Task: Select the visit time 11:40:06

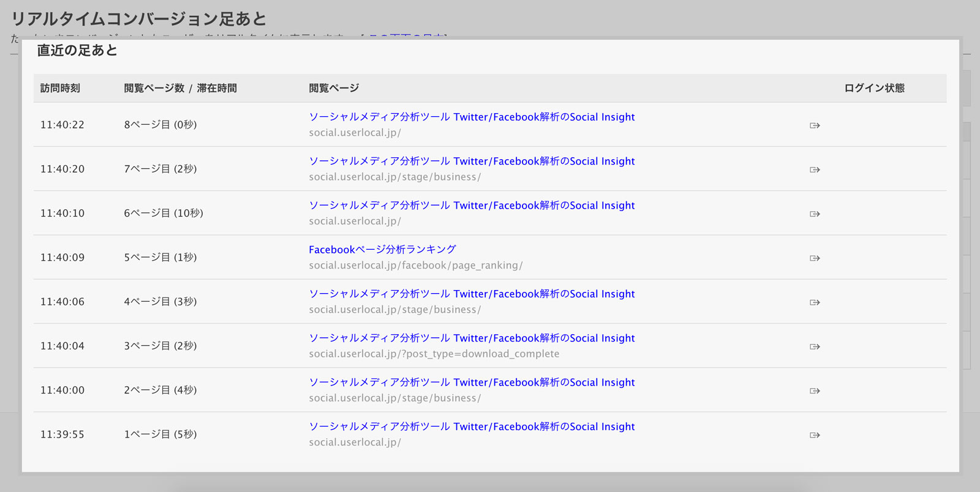Action: pos(62,302)
